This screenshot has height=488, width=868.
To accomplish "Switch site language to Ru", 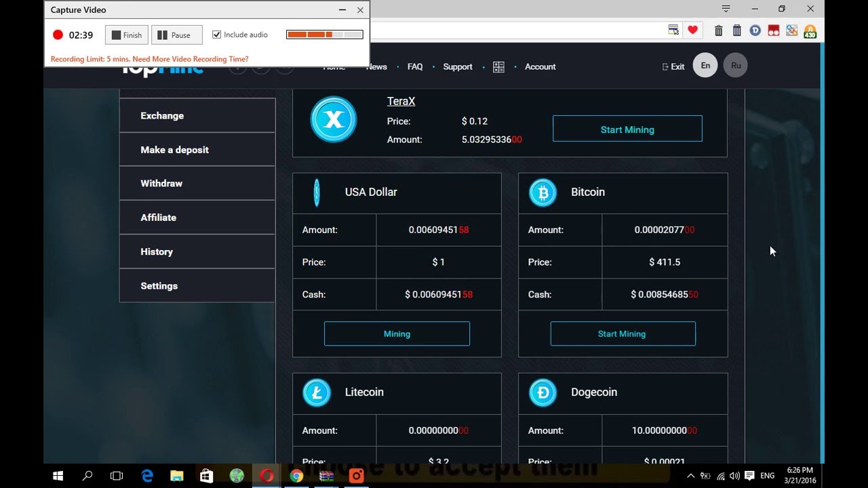I will point(736,66).
